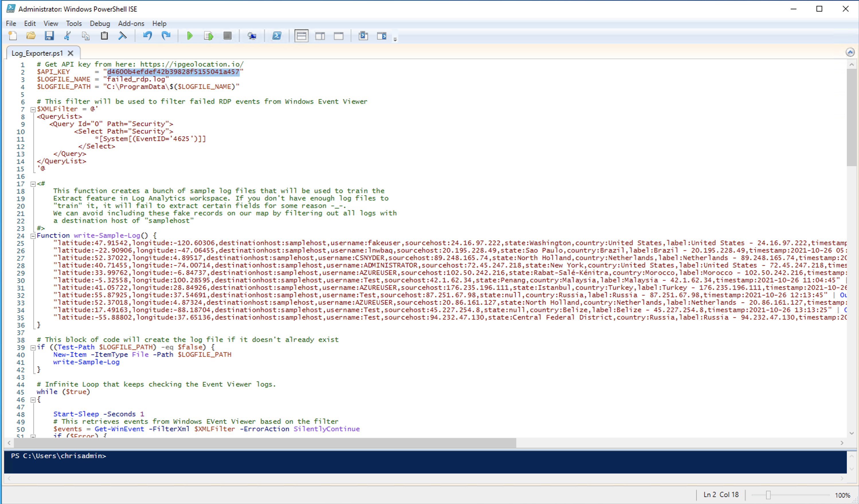Click the <QueryList> opening tag on line 8

tap(60, 117)
